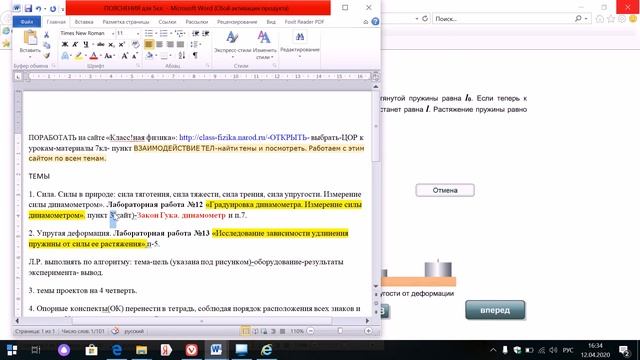
Task: Click the zoom slider handle
Action: coord(340,331)
